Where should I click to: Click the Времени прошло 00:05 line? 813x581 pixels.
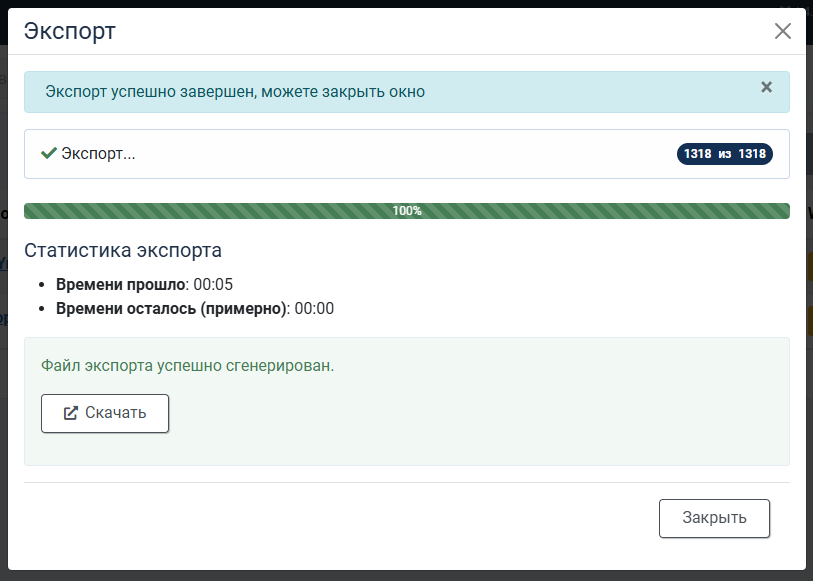144,285
